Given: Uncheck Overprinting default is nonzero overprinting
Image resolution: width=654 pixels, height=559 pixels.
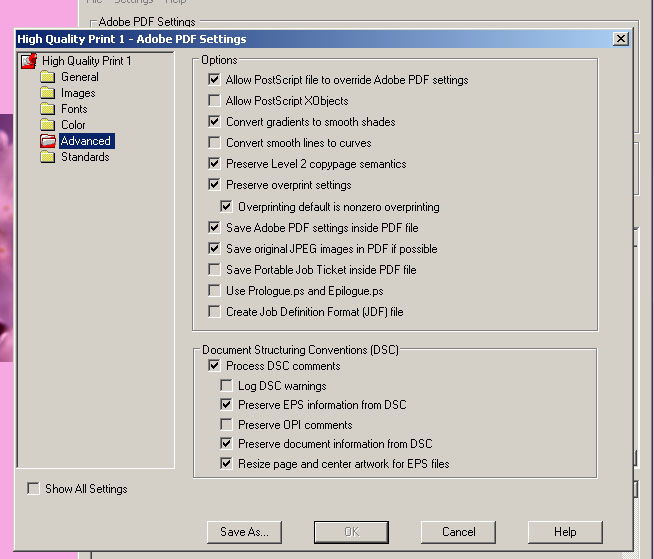Looking at the screenshot, I should (226, 206).
